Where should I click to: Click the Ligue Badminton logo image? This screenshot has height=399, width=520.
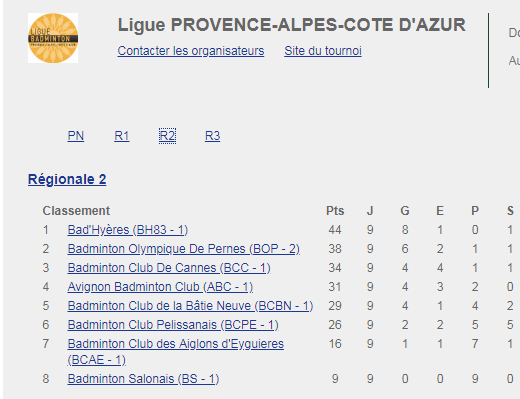click(53, 38)
